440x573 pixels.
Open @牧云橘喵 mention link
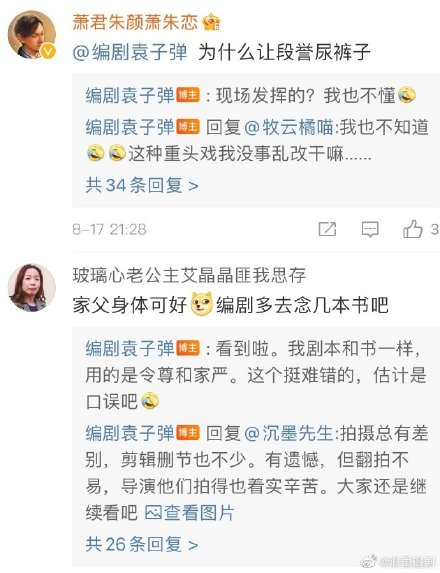coord(288,127)
